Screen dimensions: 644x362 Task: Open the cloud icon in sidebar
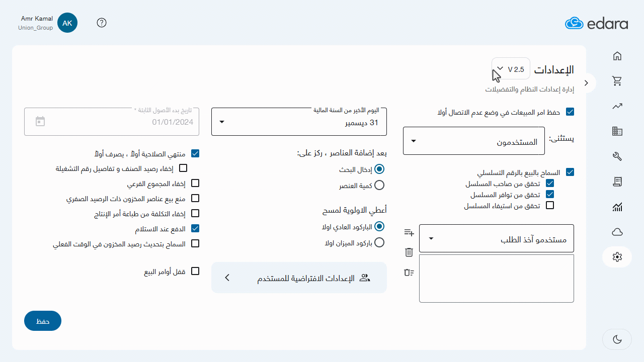coord(617,232)
